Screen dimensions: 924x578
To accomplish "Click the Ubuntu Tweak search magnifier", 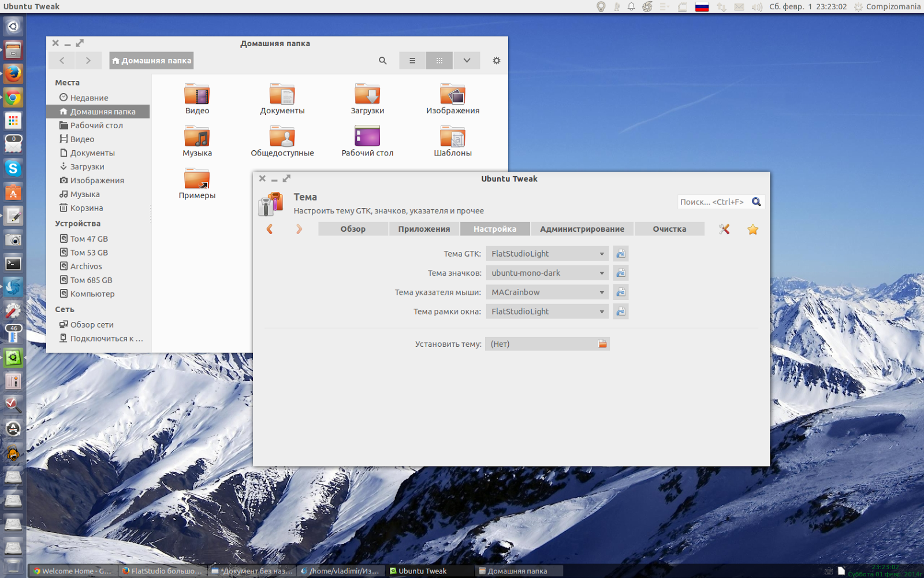I will [756, 202].
